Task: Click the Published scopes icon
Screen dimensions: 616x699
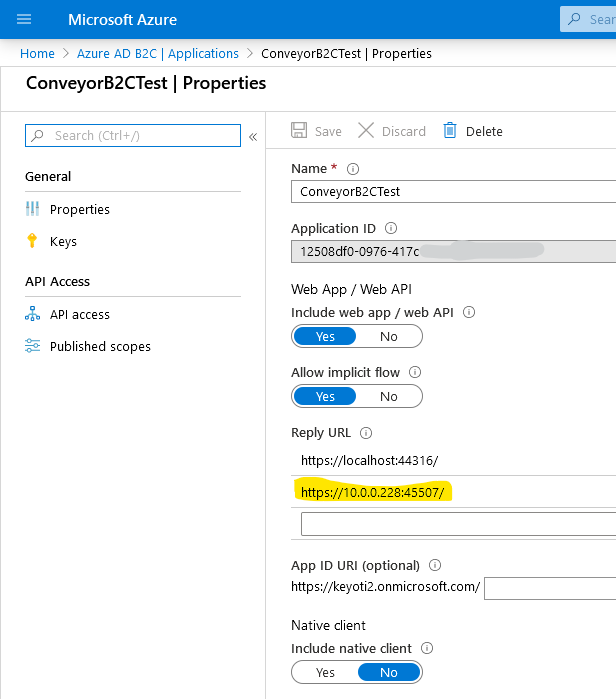Action: click(33, 346)
